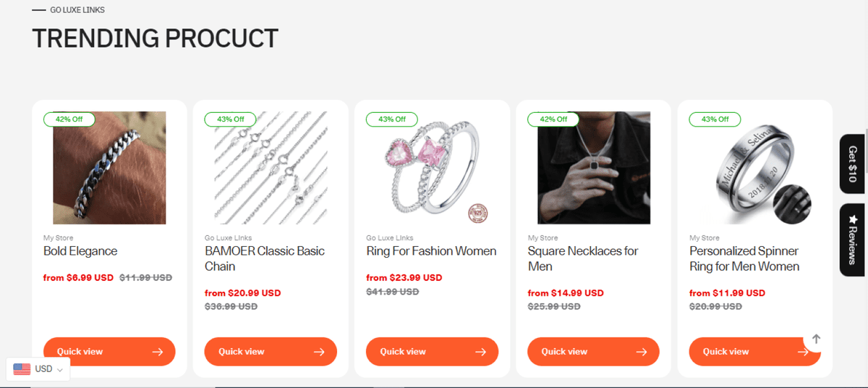The image size is (868, 388).
Task: Open the engraved spinner ring image
Action: tap(754, 168)
